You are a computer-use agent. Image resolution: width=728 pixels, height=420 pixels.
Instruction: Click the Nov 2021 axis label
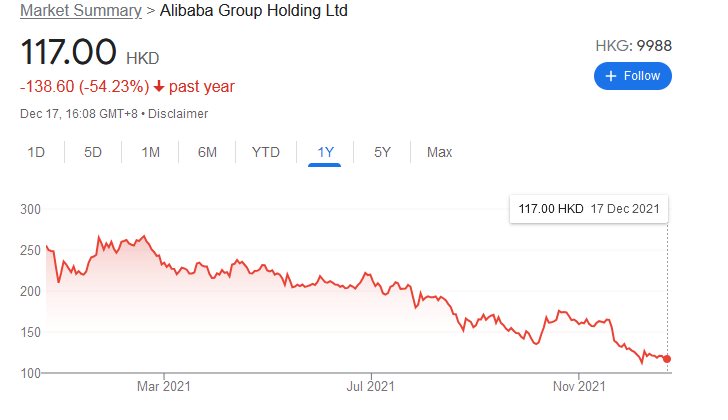[x=579, y=384]
